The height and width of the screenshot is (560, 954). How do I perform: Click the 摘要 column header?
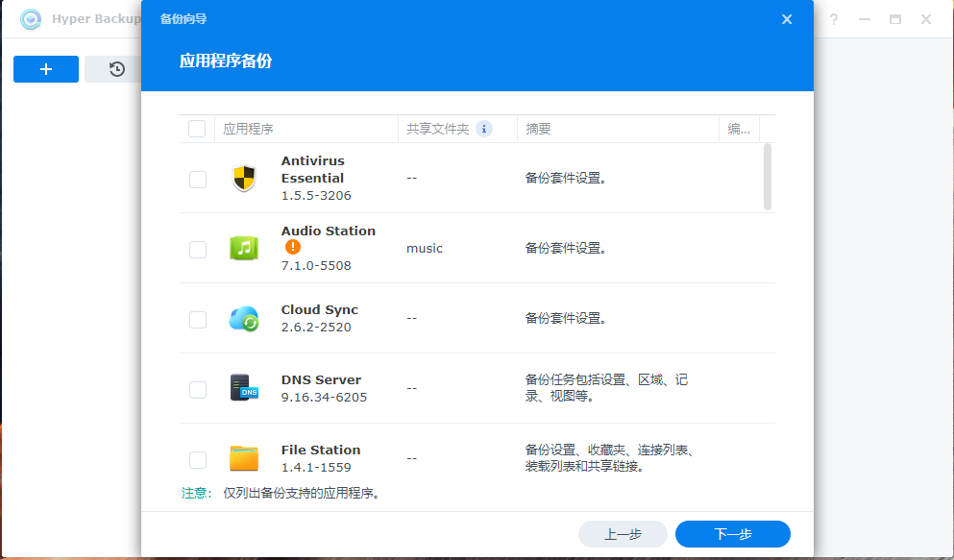[618, 129]
